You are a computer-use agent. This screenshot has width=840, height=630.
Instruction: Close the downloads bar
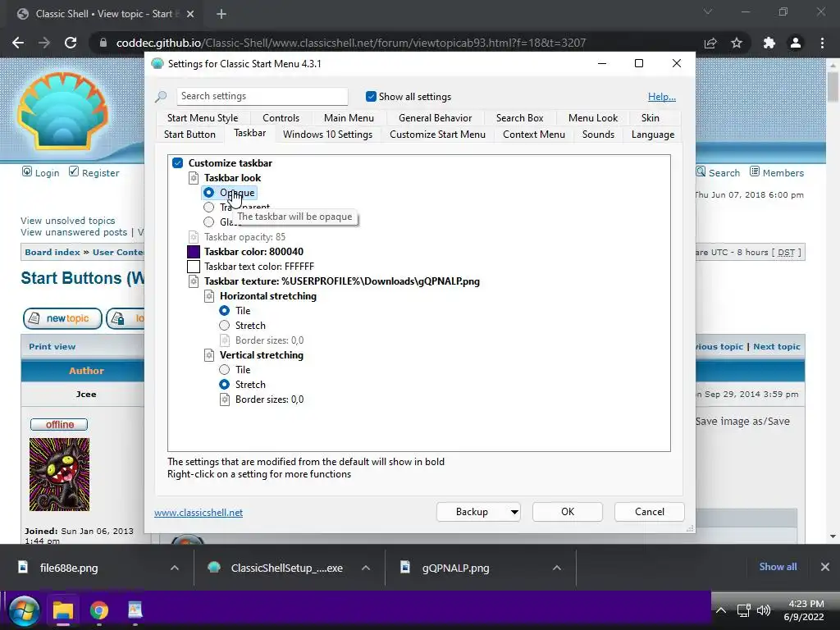point(825,567)
